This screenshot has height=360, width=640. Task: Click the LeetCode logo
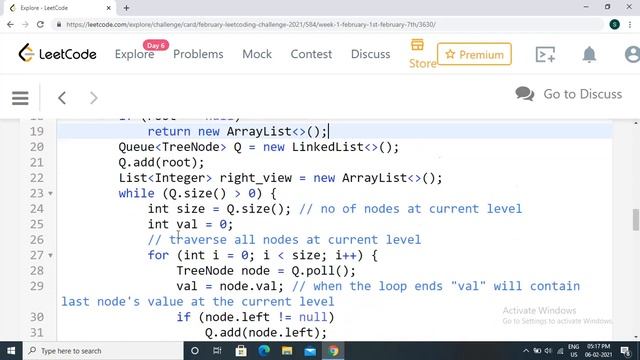[x=57, y=53]
